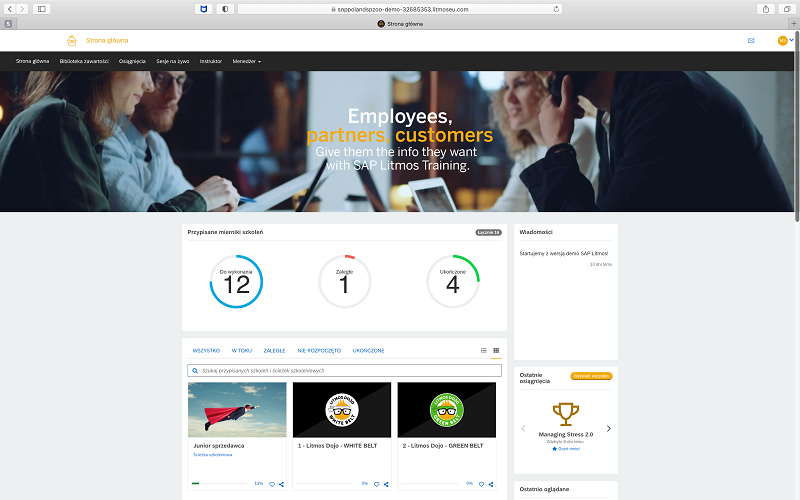Image resolution: width=800 pixels, height=500 pixels.
Task: Reload the page with the refresh icon
Action: pyautogui.click(x=556, y=9)
